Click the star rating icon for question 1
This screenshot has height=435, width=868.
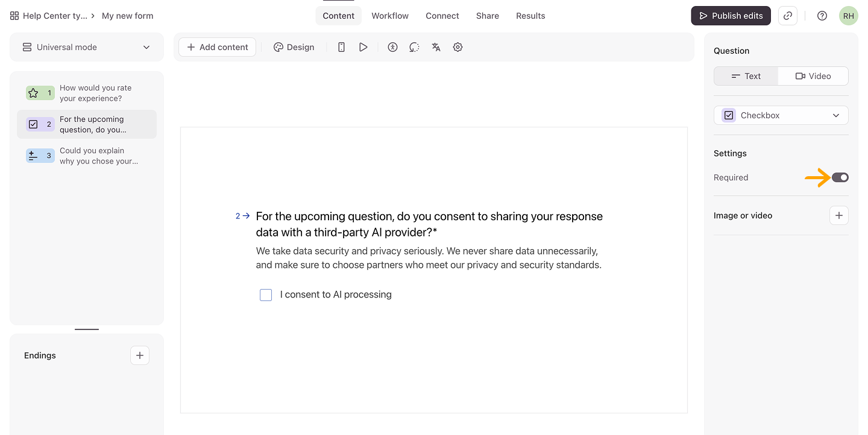33,93
